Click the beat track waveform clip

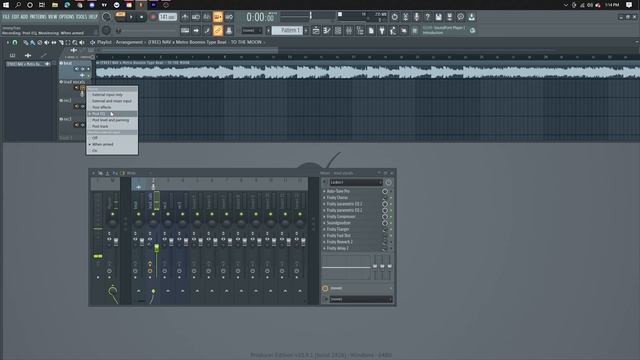click(367, 70)
